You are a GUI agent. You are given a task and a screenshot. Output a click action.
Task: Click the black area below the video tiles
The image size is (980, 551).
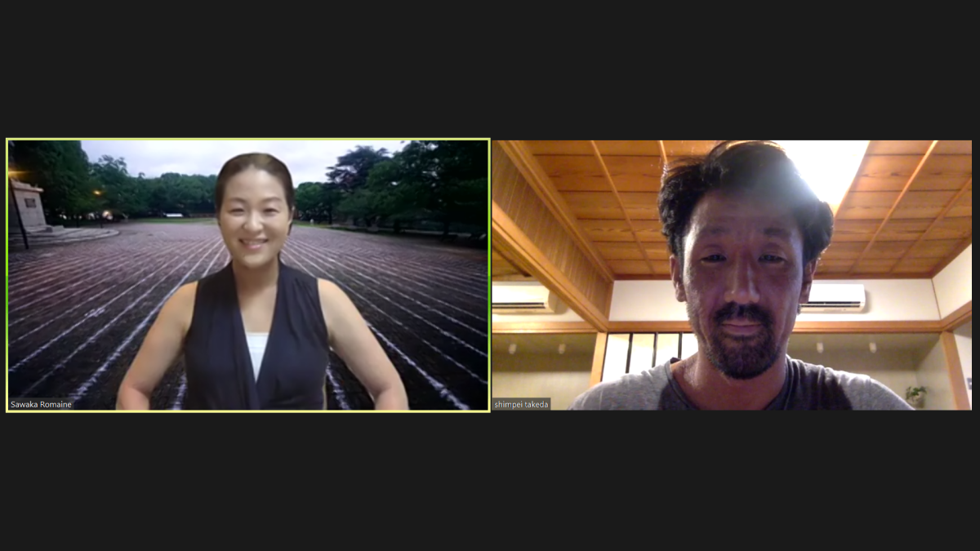point(490,482)
